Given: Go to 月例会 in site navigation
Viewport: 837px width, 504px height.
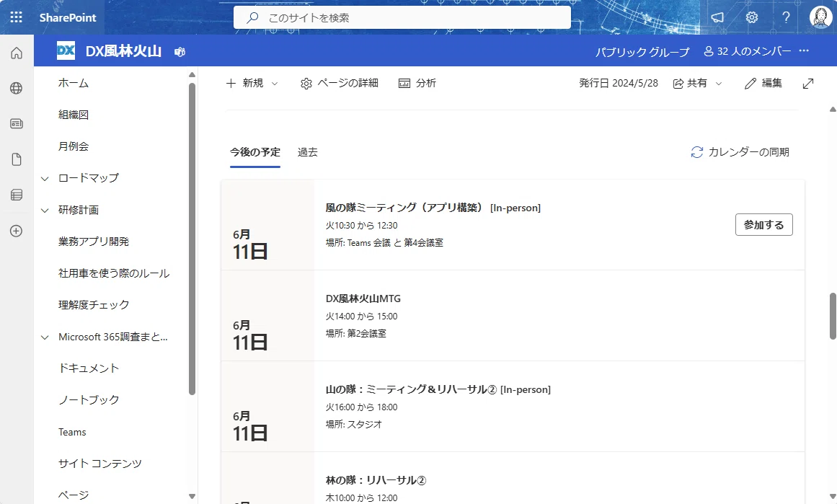Looking at the screenshot, I should pyautogui.click(x=74, y=146).
